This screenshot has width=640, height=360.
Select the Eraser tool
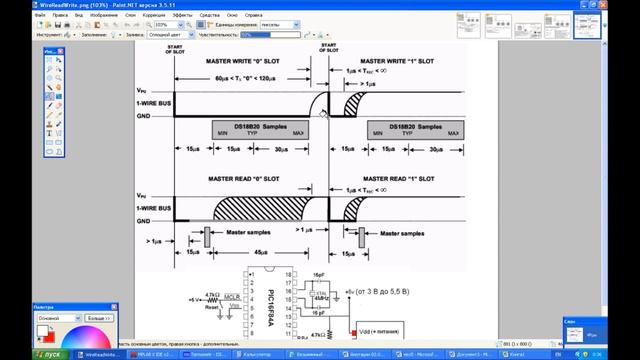click(x=59, y=106)
